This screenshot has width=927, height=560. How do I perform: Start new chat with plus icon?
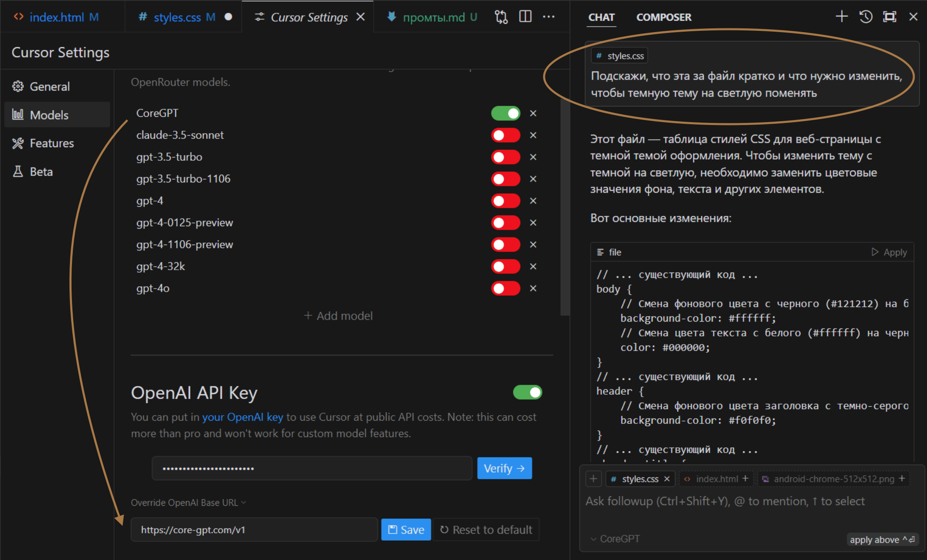tap(841, 16)
